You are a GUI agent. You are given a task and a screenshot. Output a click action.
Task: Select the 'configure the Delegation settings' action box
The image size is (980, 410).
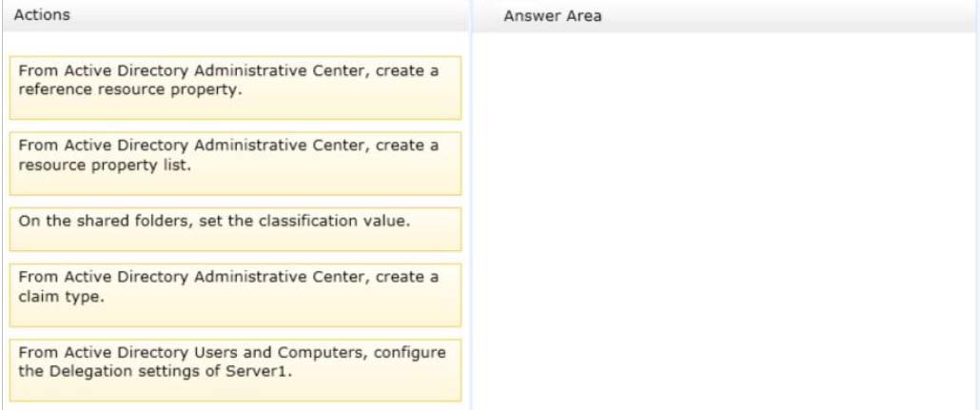click(x=235, y=370)
